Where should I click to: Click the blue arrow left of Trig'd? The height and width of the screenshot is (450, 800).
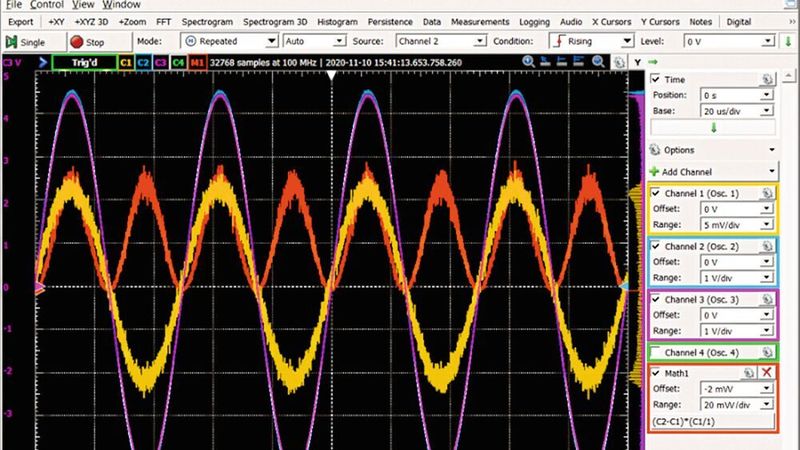[x=43, y=63]
